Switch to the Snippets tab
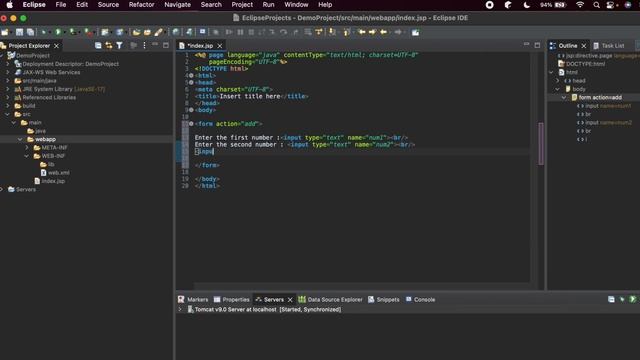Image resolution: width=640 pixels, height=360 pixels. click(x=384, y=300)
